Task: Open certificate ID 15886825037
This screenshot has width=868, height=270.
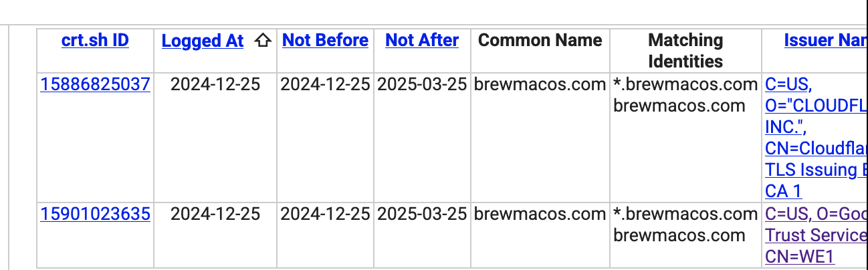Action: point(95,85)
